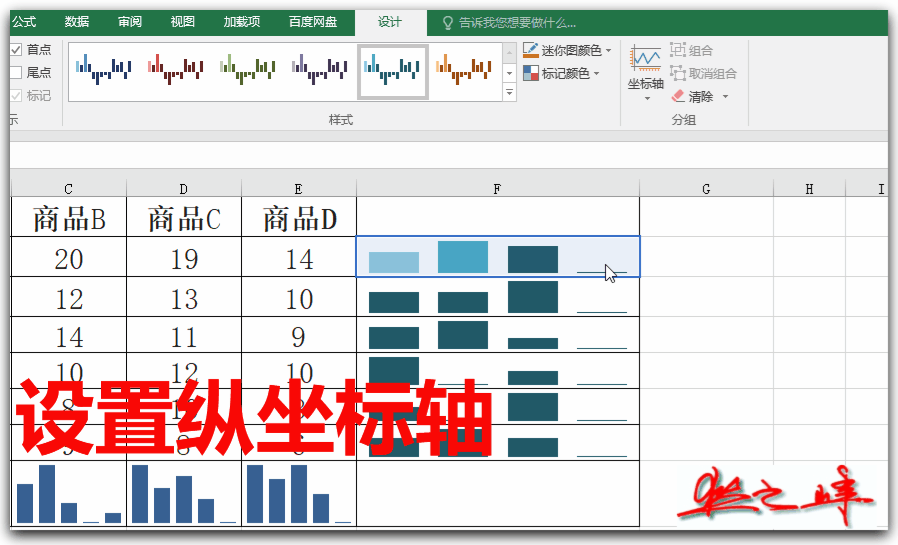Image resolution: width=898 pixels, height=545 pixels.
Task: Open the 坐标轴 dropdown arrow
Action: coord(647,99)
